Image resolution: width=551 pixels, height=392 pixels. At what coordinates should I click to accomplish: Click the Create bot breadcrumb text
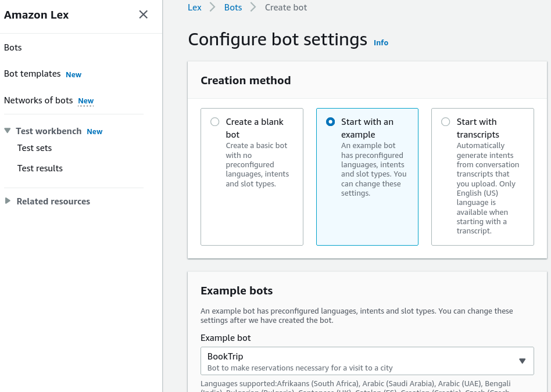[286, 8]
